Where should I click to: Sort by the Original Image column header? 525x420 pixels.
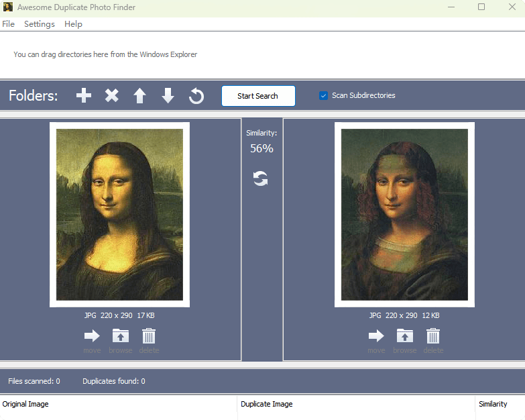tap(119, 404)
